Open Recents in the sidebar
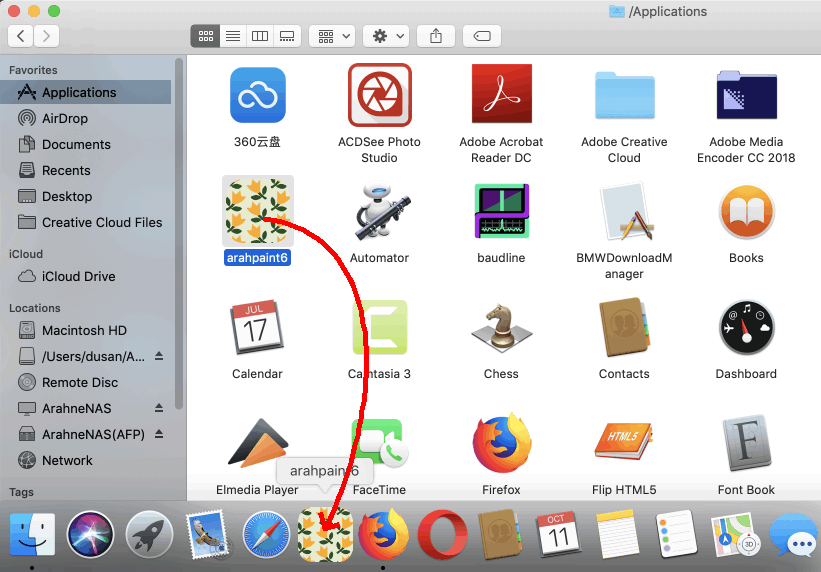This screenshot has height=572, width=821. [x=86, y=171]
